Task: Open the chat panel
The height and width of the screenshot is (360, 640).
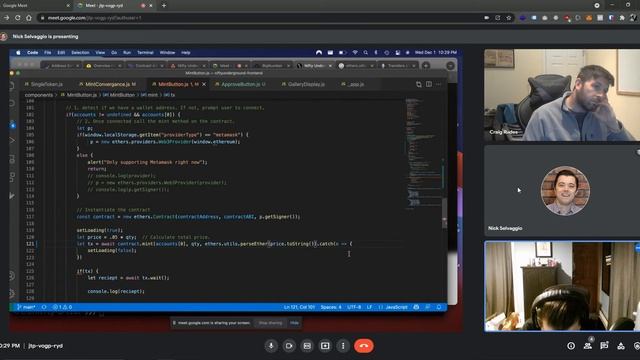Action: tap(604, 346)
